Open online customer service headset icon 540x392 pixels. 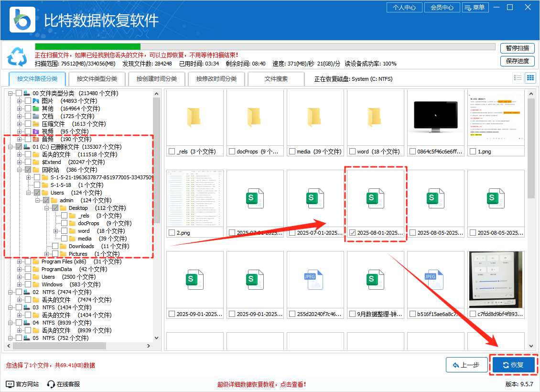click(51, 384)
